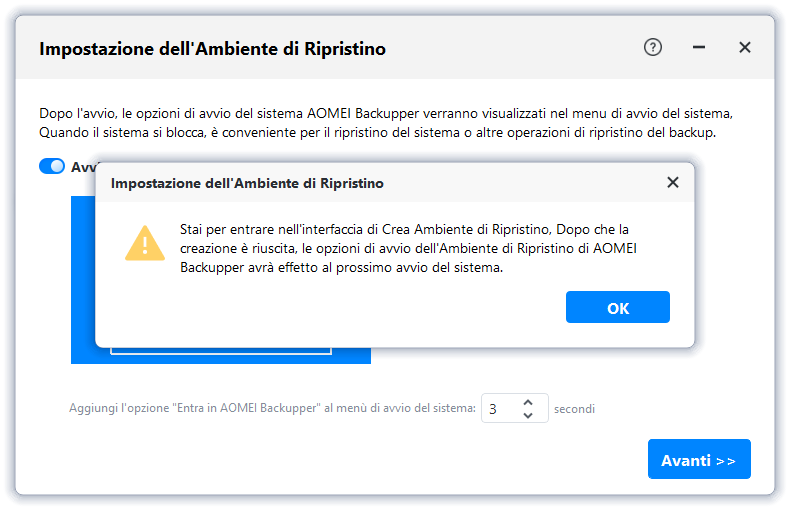Click the white outlined box in the preview
Viewport: 790px width, 510px height.
(x=220, y=350)
